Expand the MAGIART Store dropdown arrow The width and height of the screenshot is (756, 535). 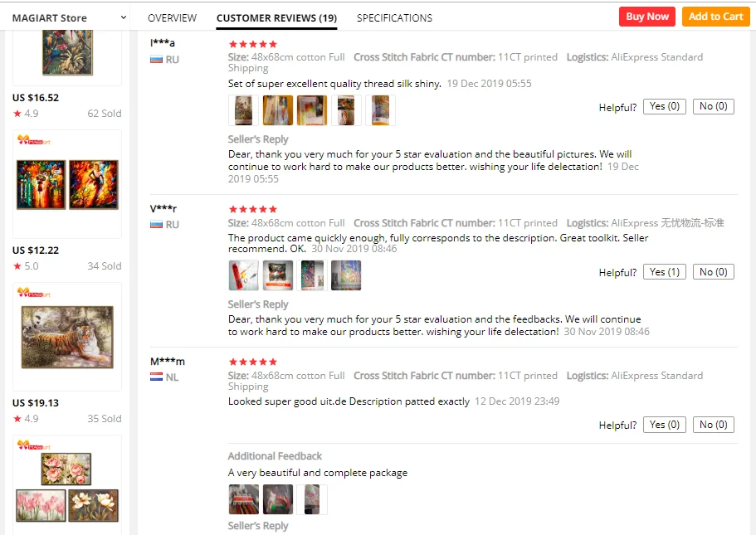(124, 17)
